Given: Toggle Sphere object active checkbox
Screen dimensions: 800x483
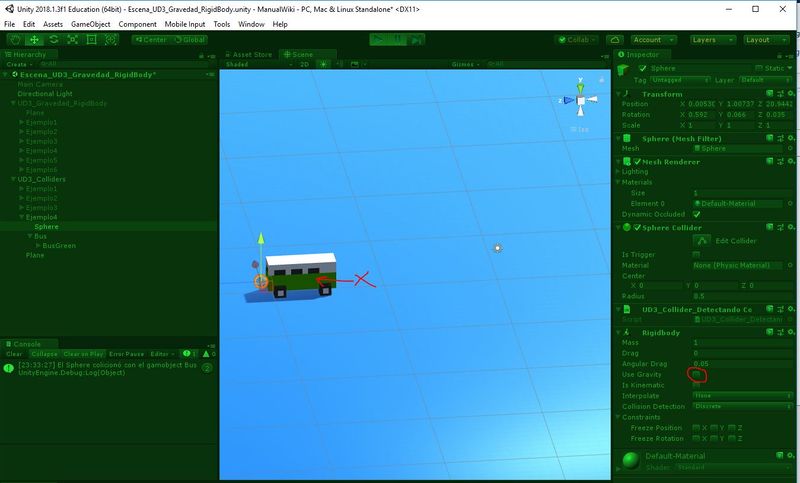Looking at the screenshot, I should 642,68.
